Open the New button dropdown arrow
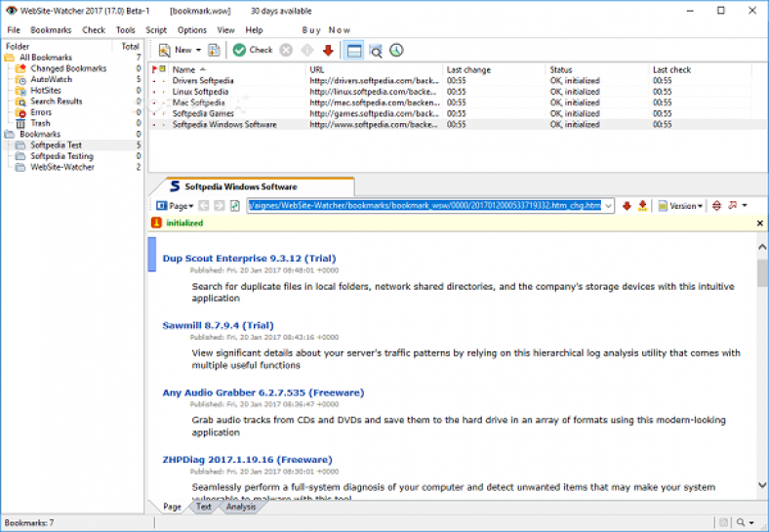 point(198,50)
